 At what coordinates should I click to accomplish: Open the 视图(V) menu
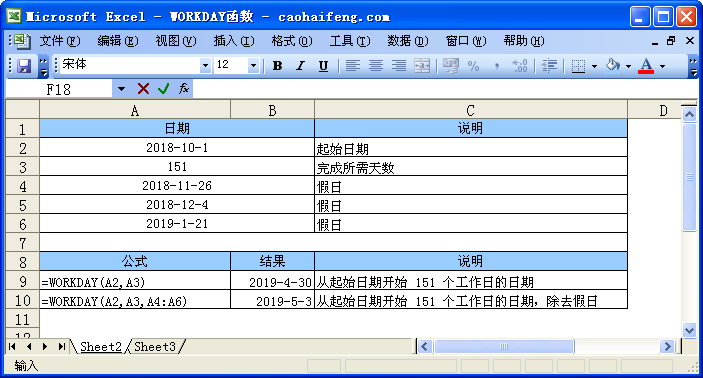point(176,41)
